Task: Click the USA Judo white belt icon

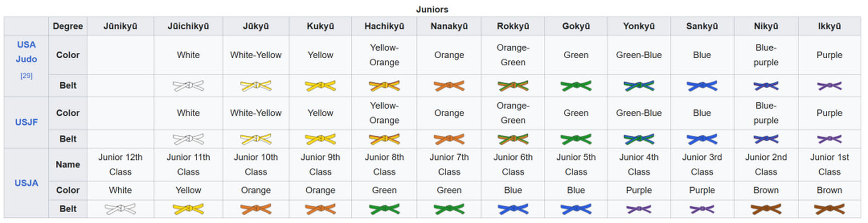Action: point(188,86)
